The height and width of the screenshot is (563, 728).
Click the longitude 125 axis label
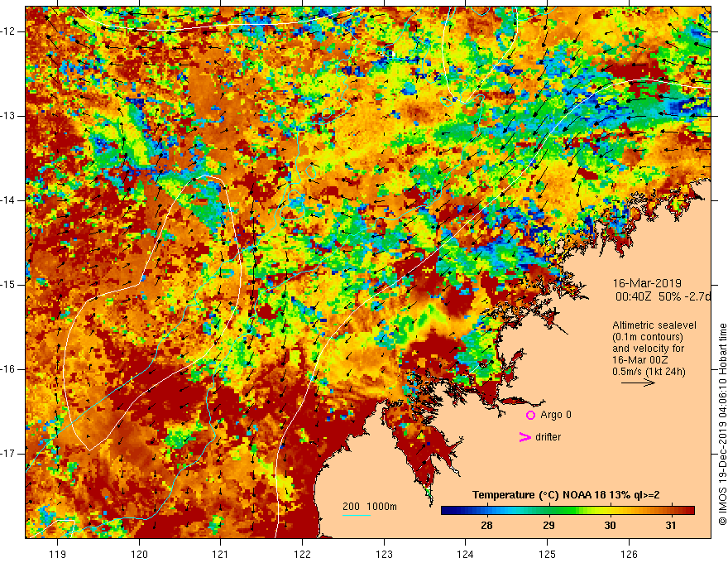click(x=548, y=554)
